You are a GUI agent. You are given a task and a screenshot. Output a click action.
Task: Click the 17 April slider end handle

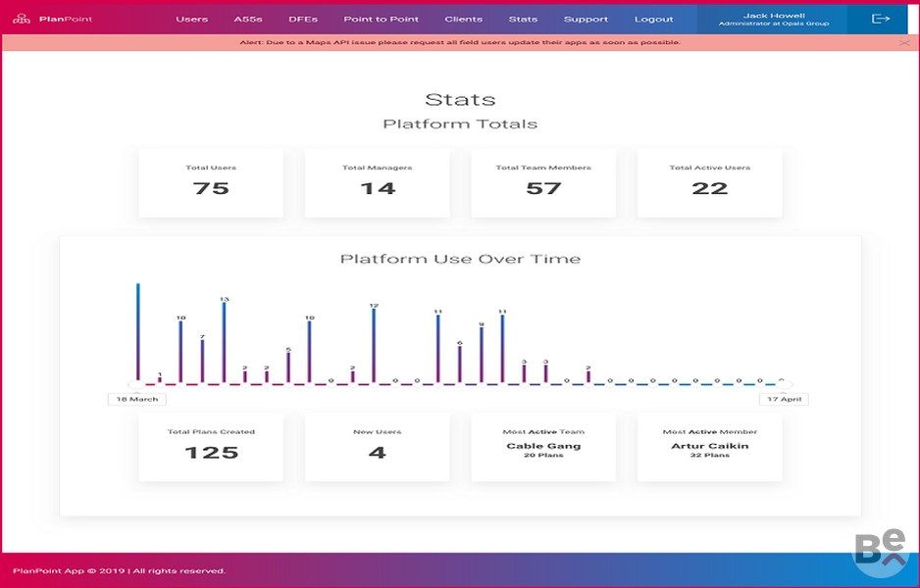pos(783,385)
